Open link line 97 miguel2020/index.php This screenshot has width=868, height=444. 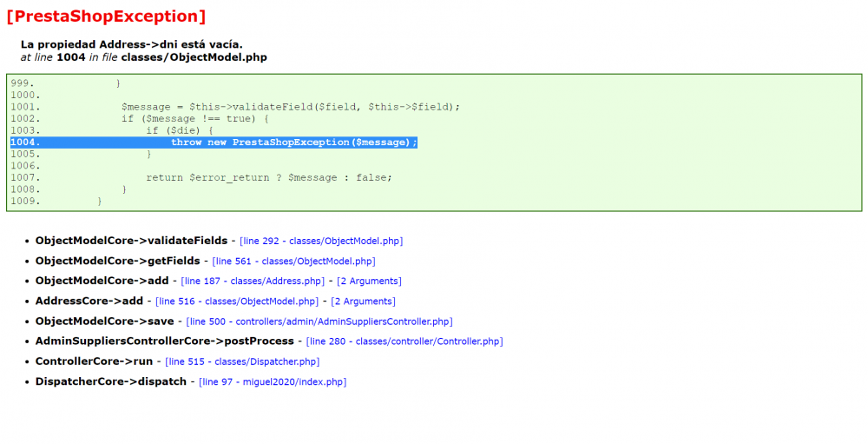[x=273, y=382]
